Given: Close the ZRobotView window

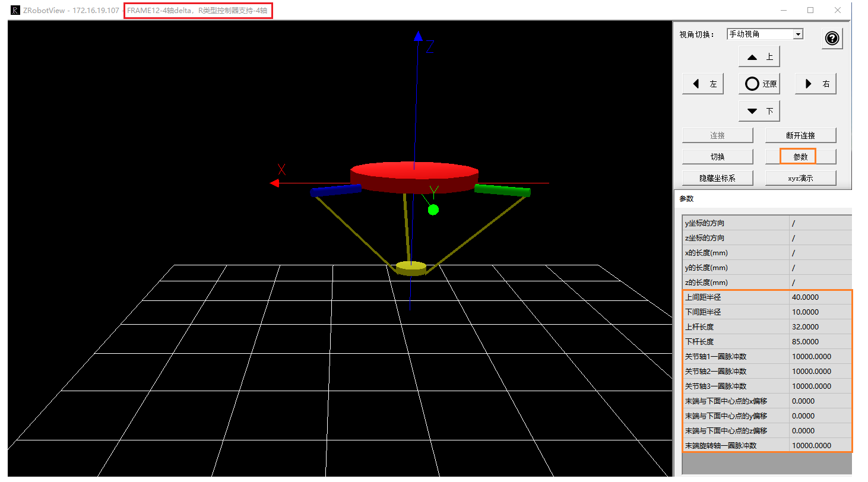Looking at the screenshot, I should click(838, 10).
